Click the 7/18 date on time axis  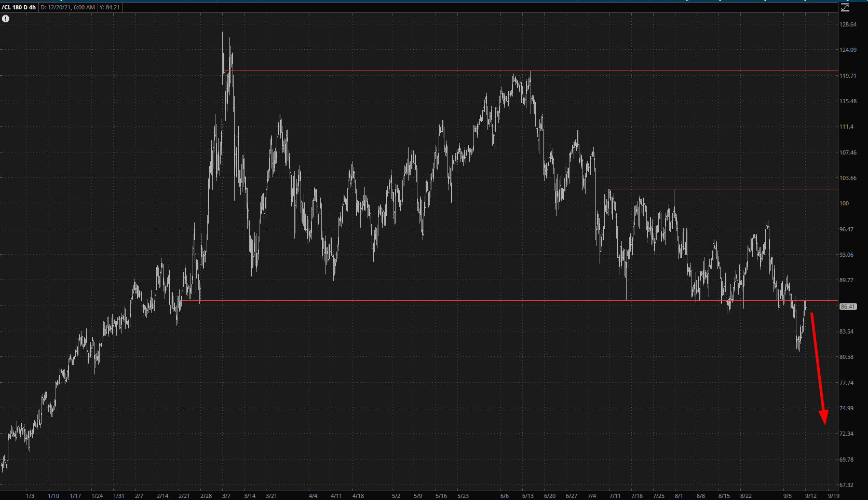[x=637, y=496]
